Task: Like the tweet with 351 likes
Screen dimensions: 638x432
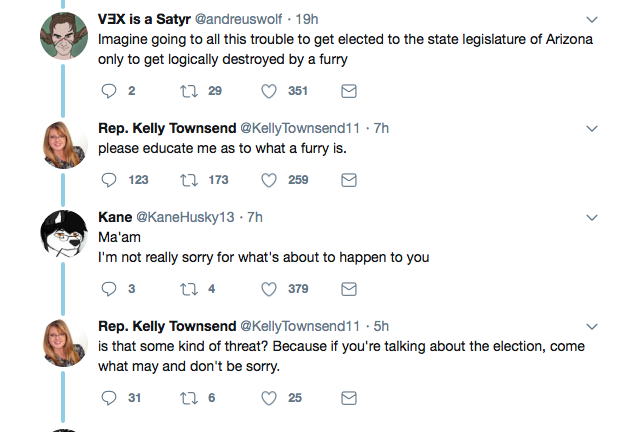Action: [269, 92]
